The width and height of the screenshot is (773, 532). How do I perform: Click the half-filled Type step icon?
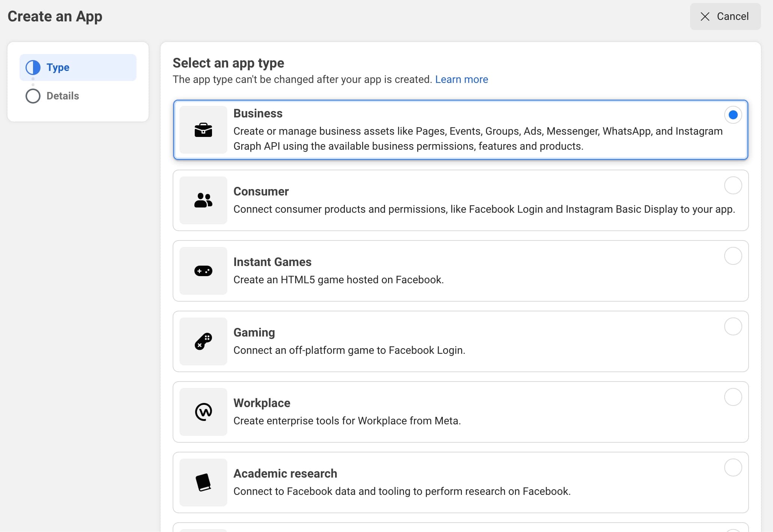[33, 68]
